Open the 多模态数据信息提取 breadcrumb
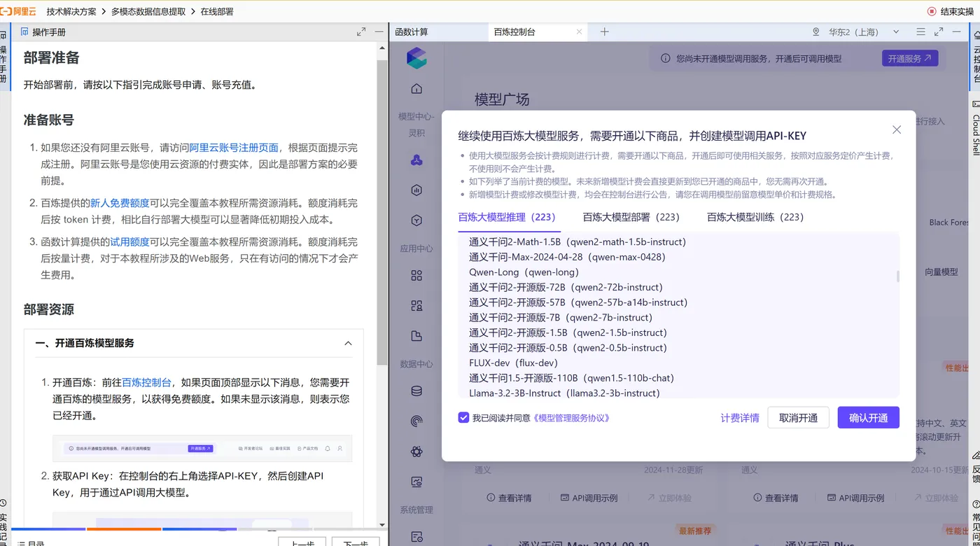This screenshot has width=980, height=546. pyautogui.click(x=148, y=11)
